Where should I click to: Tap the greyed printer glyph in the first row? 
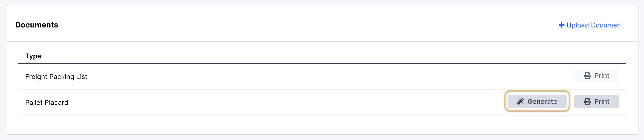tap(587, 76)
